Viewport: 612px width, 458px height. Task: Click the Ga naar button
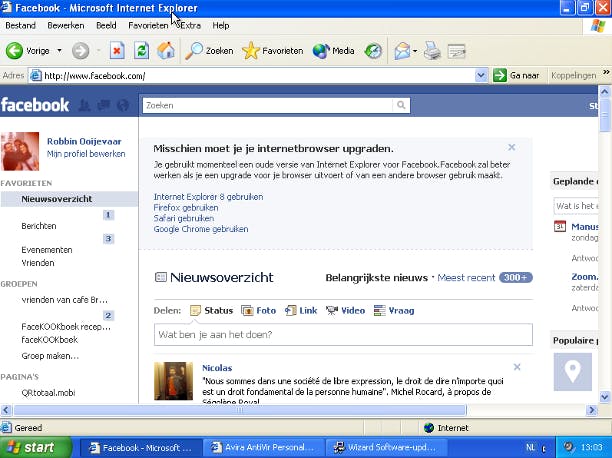[516, 75]
